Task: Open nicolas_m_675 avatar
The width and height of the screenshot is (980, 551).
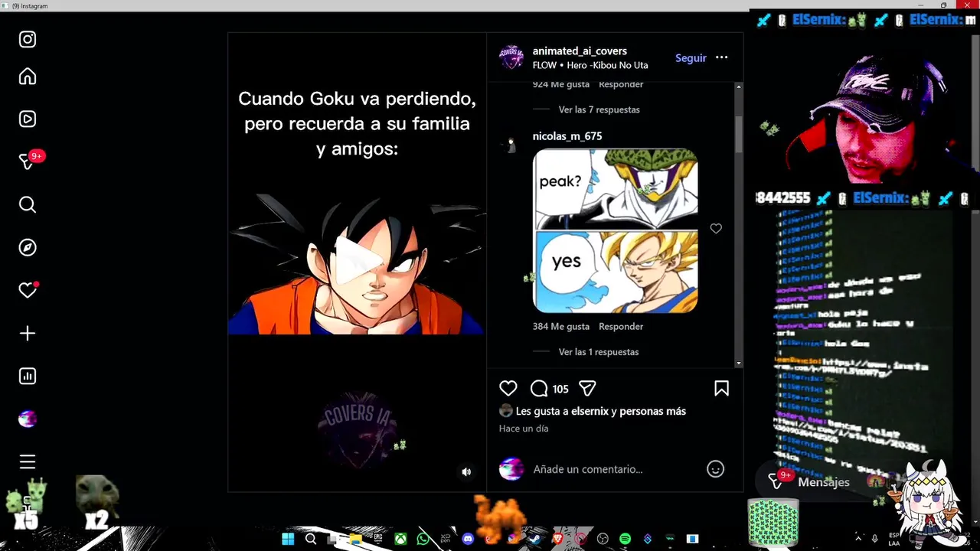Action: point(511,145)
